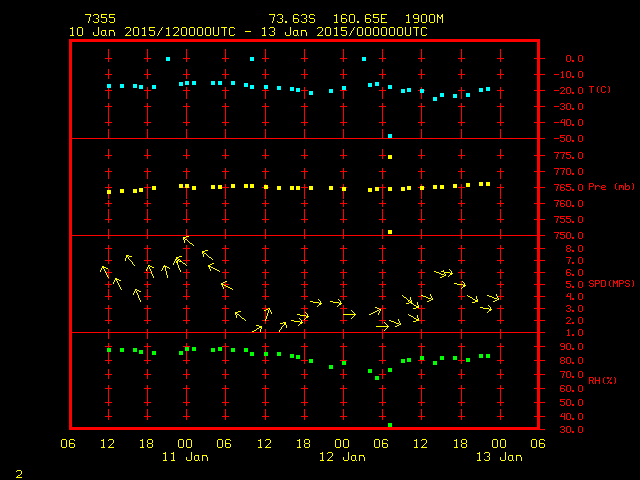Click the 'SPD(MPS)' wind speed axis label
Viewport: 640px width, 480px height.
point(611,283)
